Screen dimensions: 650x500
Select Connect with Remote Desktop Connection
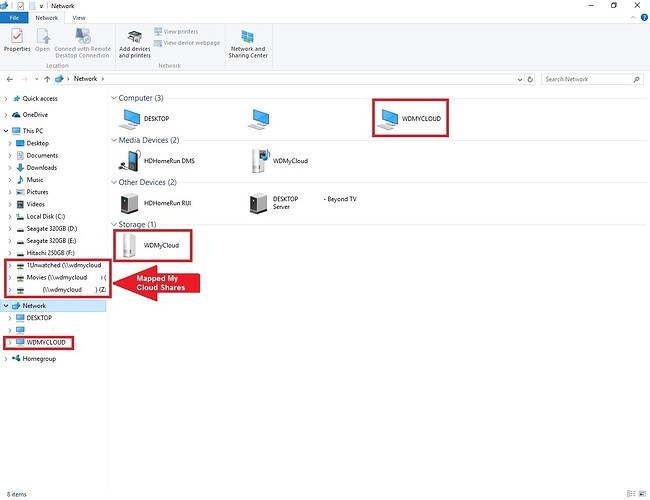[x=82, y=43]
